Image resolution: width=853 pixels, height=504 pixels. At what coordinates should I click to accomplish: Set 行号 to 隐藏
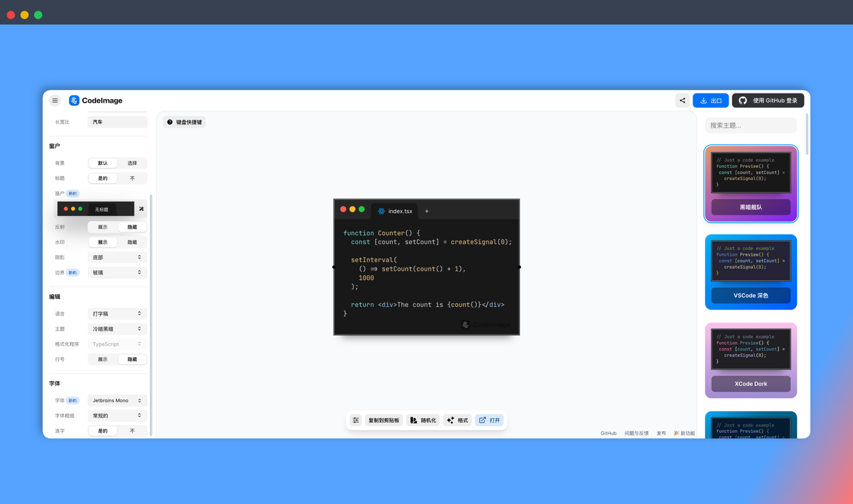point(132,359)
